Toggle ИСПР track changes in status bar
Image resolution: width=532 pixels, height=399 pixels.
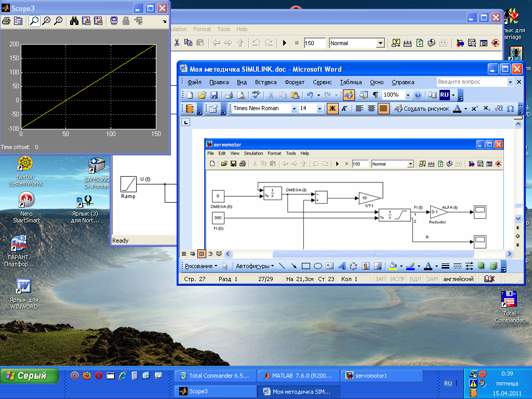(397, 279)
